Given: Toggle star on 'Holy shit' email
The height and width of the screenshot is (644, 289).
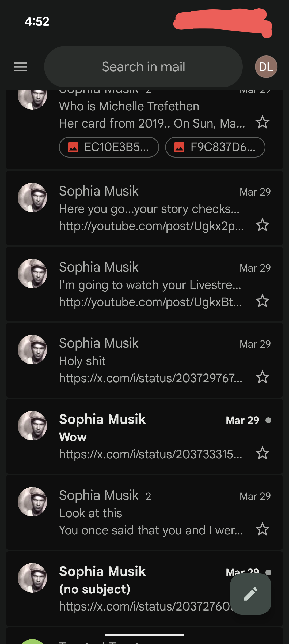Looking at the screenshot, I should (x=262, y=377).
